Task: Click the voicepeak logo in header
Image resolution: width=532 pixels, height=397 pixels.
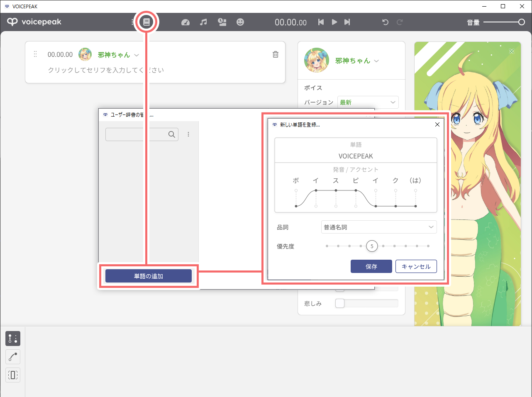Action: point(34,22)
